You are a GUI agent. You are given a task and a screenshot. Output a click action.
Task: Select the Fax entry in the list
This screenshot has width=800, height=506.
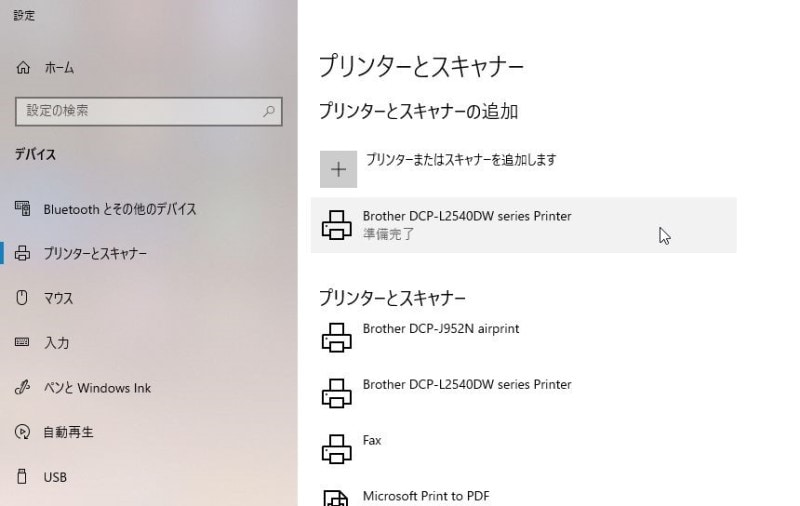point(372,440)
